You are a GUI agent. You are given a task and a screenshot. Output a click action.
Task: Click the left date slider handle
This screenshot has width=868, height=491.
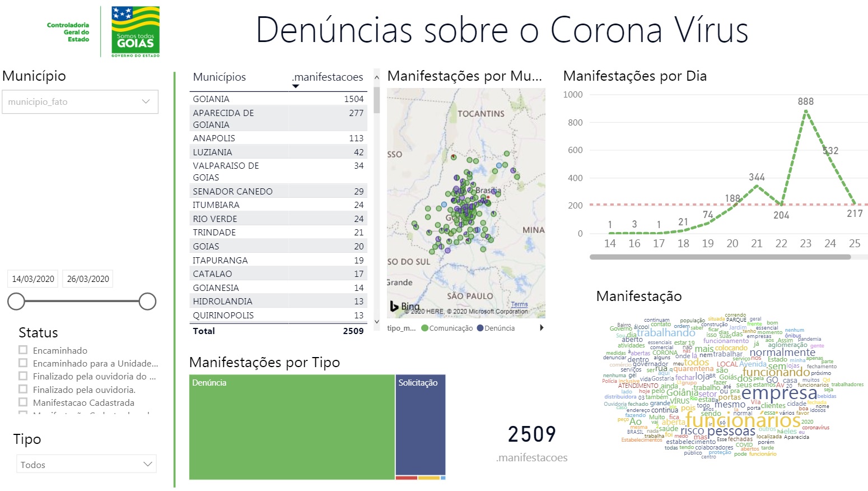click(x=16, y=302)
